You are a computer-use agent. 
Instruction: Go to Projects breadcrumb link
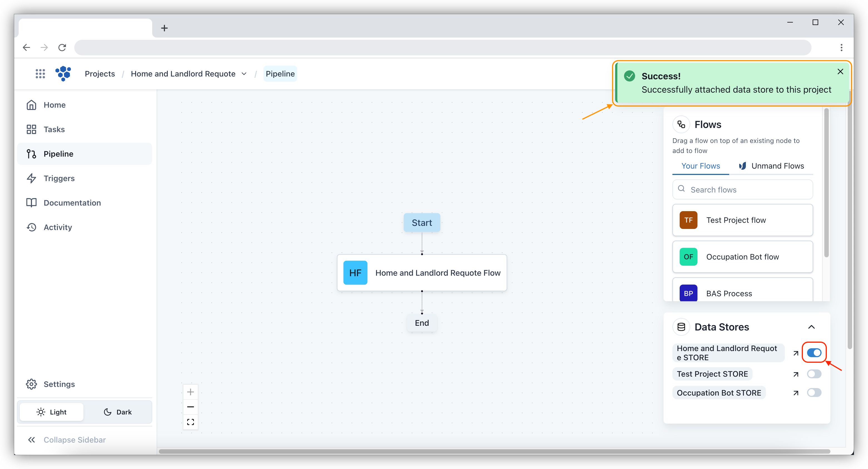(x=100, y=73)
